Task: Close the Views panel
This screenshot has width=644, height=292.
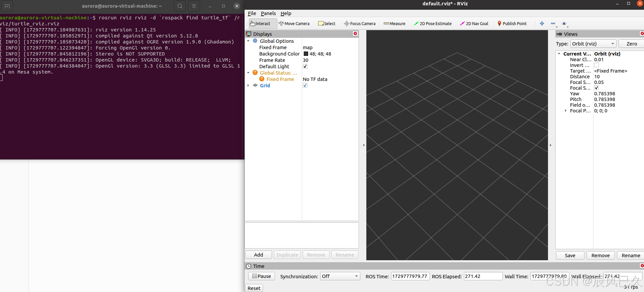Action: point(642,33)
